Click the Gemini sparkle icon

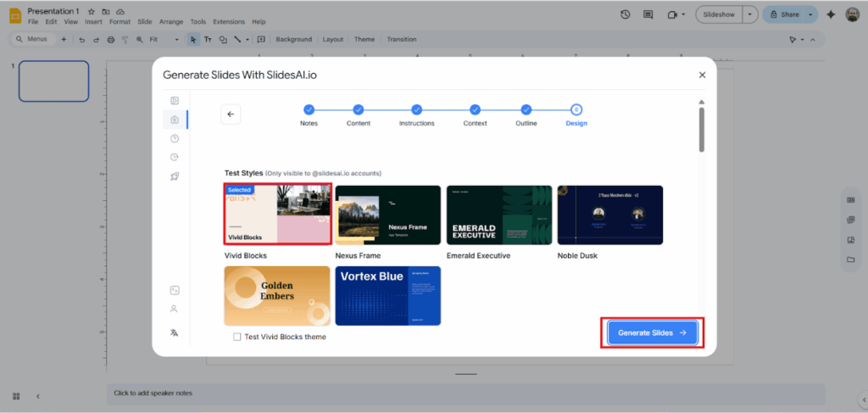tap(830, 14)
